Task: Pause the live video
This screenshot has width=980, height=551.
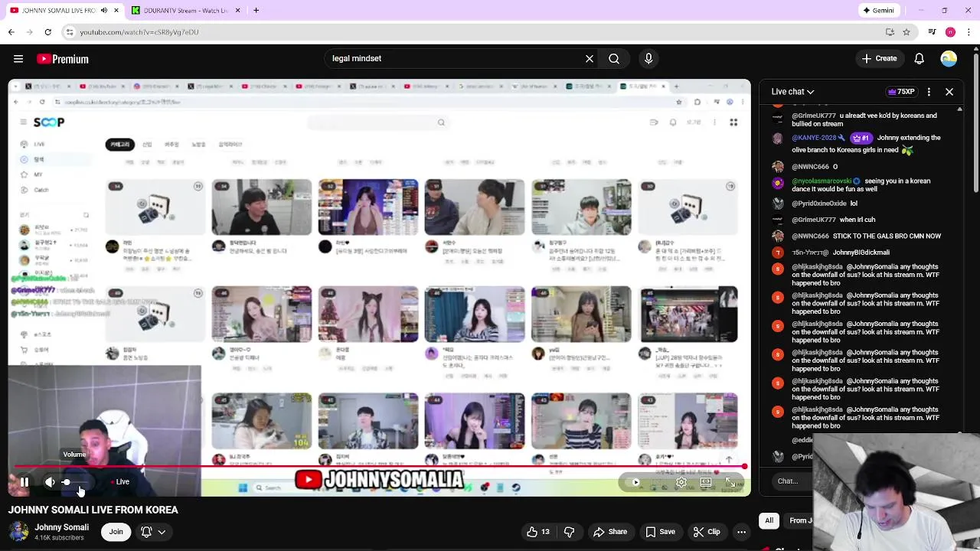Action: [24, 482]
